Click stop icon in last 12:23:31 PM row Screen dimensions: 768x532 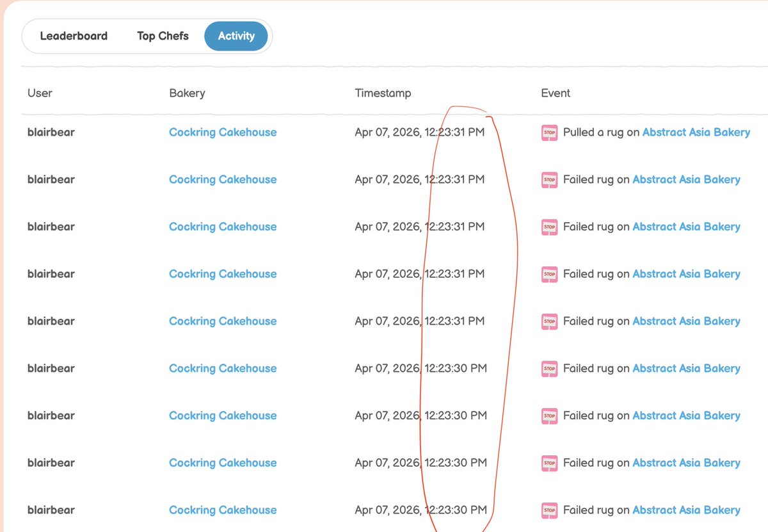[x=549, y=321]
